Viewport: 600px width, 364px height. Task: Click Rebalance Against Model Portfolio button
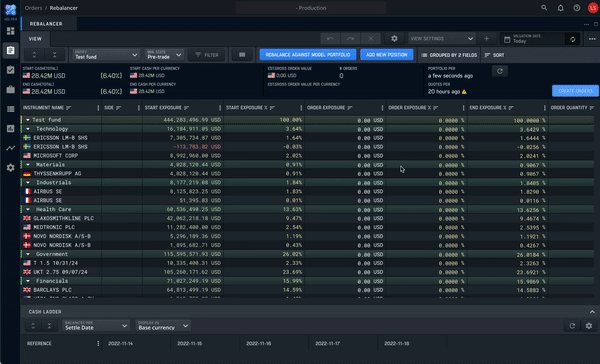click(x=308, y=55)
